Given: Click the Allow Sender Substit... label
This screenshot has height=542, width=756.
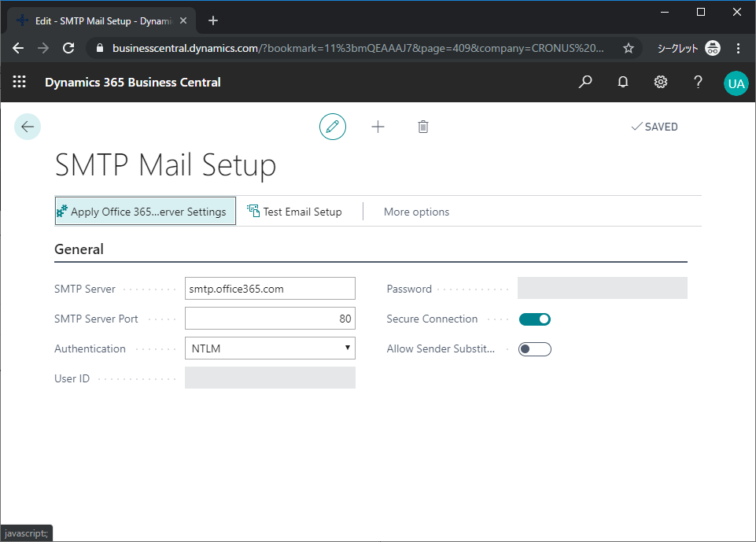Looking at the screenshot, I should click(441, 348).
